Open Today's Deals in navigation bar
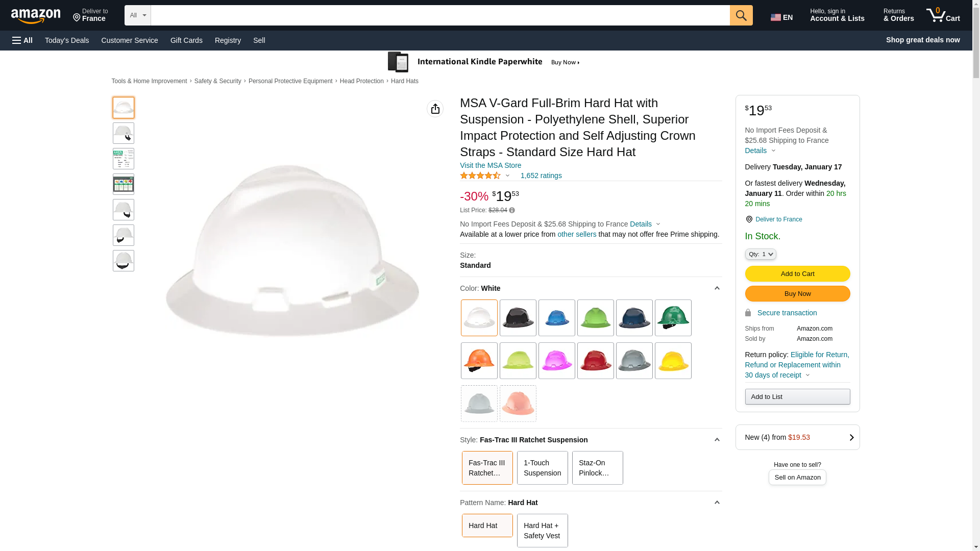Image resolution: width=980 pixels, height=551 pixels. (x=67, y=40)
